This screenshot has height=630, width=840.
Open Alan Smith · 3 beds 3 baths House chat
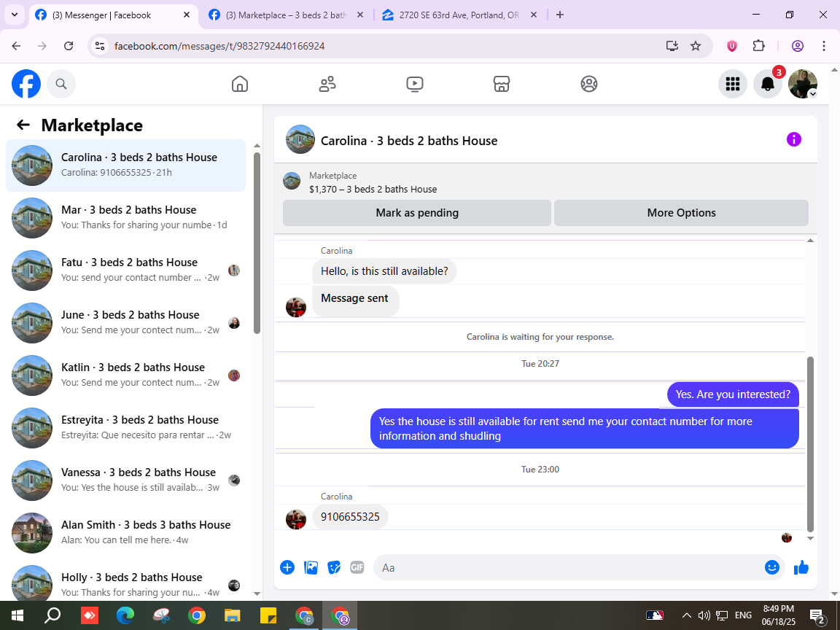pos(125,532)
